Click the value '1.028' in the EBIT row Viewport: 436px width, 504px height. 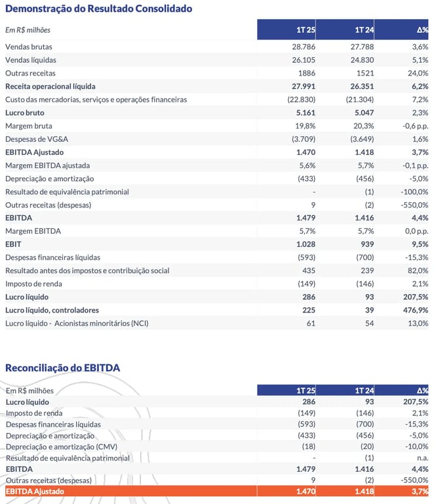[306, 244]
